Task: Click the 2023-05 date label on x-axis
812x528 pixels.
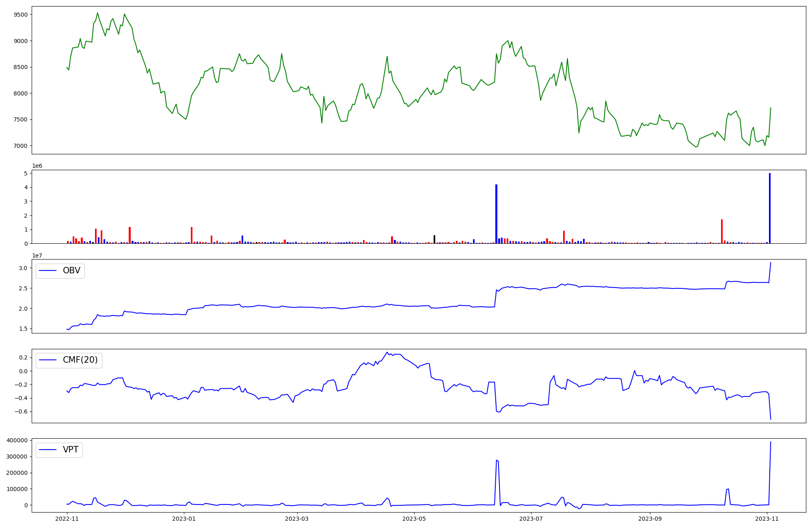Action: (414, 519)
